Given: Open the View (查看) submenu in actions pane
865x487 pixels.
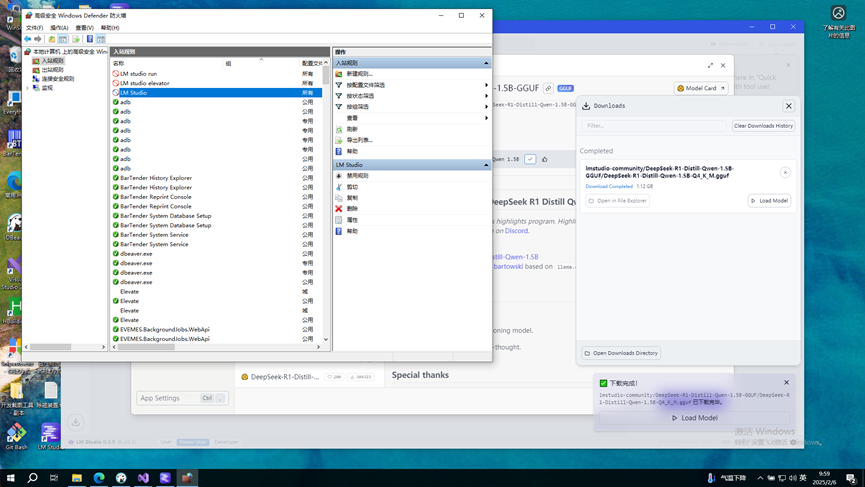Looking at the screenshot, I should (x=411, y=118).
